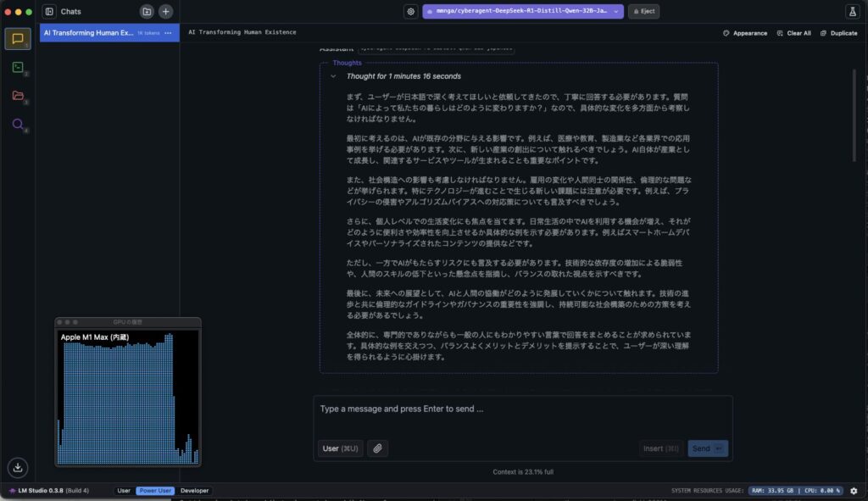Create a new chat folder
This screenshot has height=501, width=868.
tap(147, 12)
